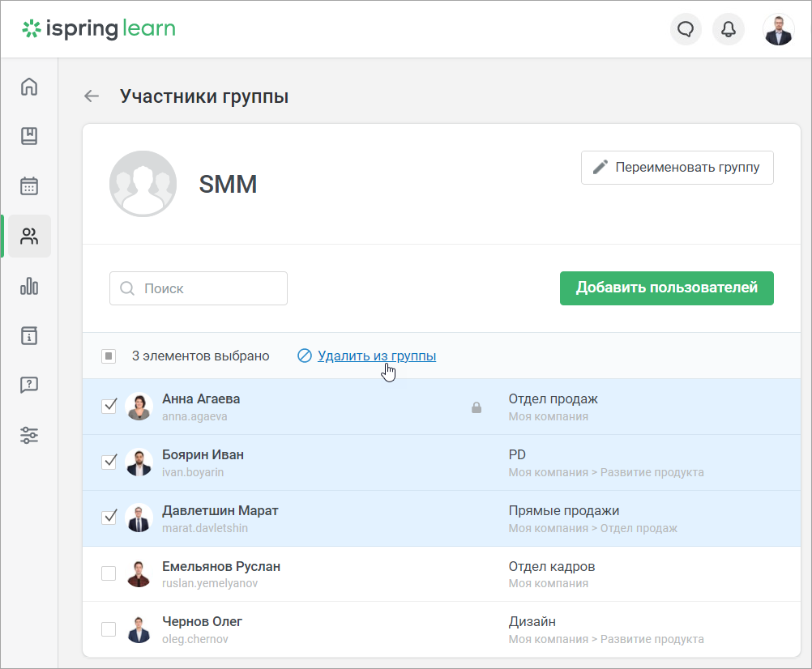The image size is (812, 669).
Task: Click the Добавить пользователей button
Action: (666, 288)
